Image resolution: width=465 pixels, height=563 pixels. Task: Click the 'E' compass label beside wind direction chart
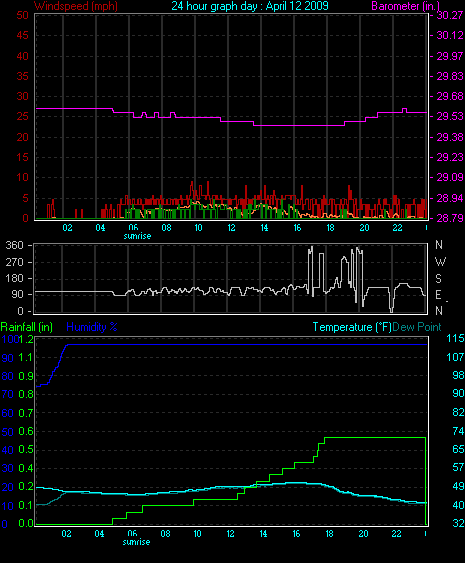tap(438, 295)
